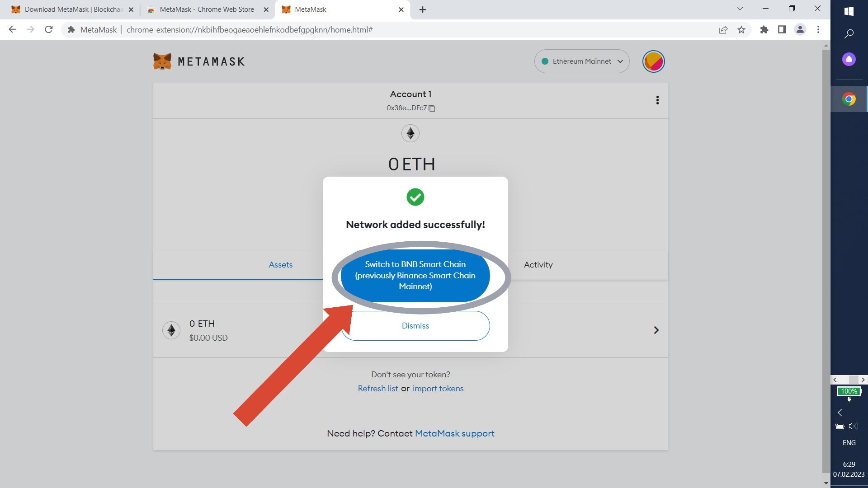Click the import tokens link
Viewport: 868px width, 488px height.
tap(438, 389)
